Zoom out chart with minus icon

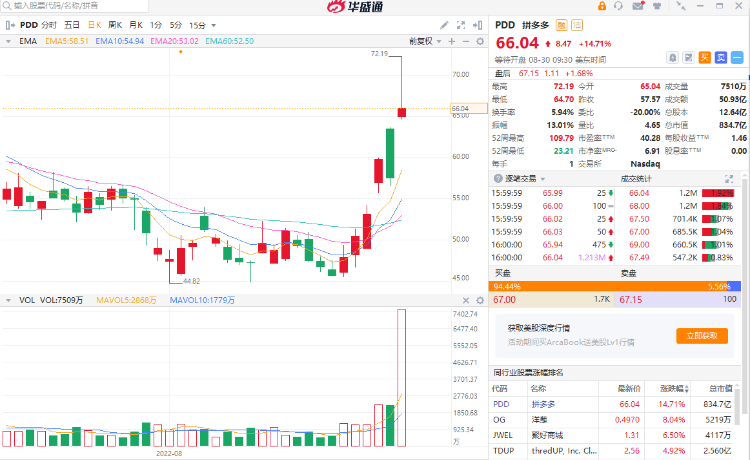[466, 42]
